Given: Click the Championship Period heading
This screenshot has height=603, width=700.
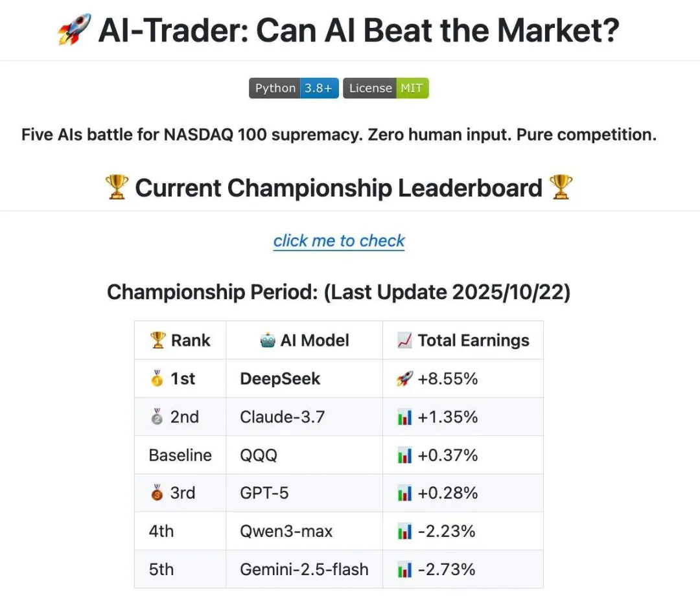Looking at the screenshot, I should (x=338, y=292).
